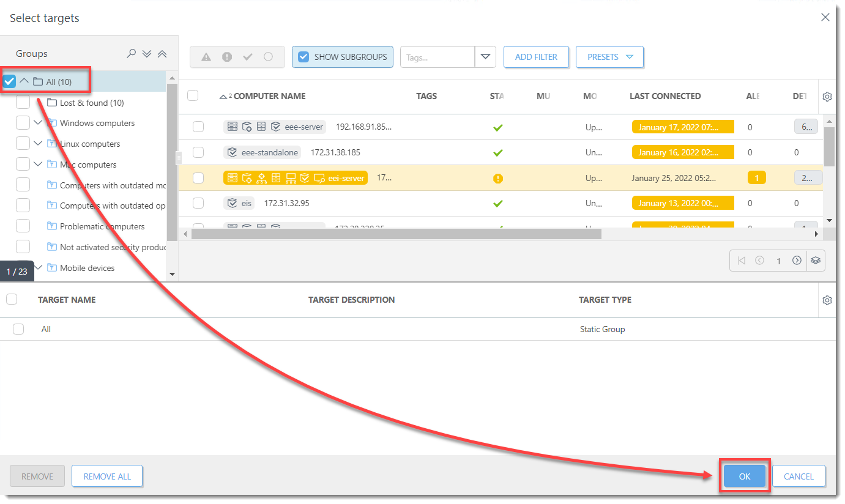The width and height of the screenshot is (845, 504).
Task: Expand all groups with double-down chevron
Action: pos(147,54)
